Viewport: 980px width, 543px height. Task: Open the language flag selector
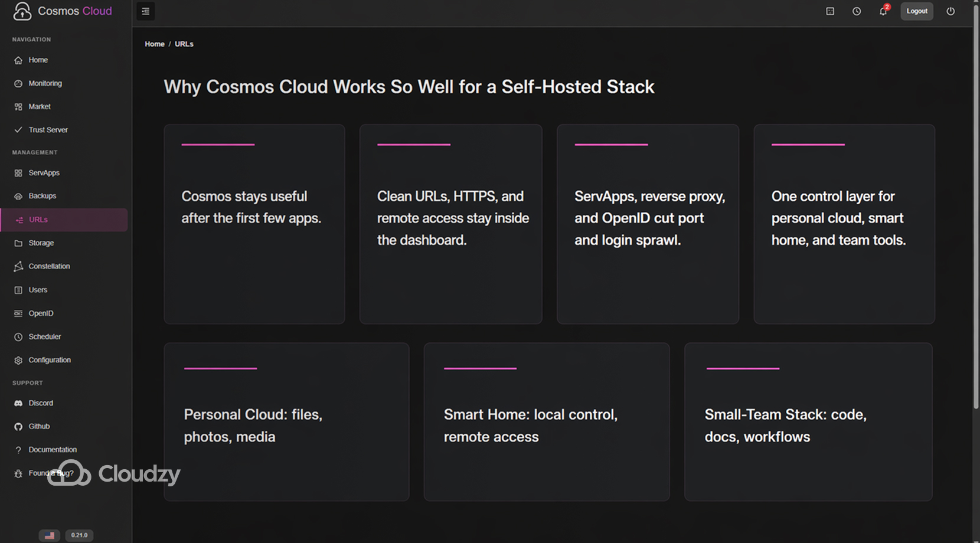click(50, 535)
